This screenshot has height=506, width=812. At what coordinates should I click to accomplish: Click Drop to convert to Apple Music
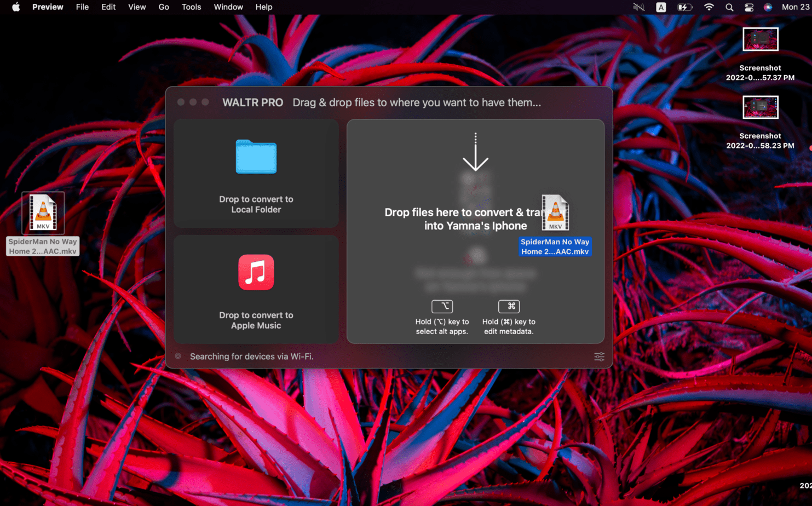[256, 320]
